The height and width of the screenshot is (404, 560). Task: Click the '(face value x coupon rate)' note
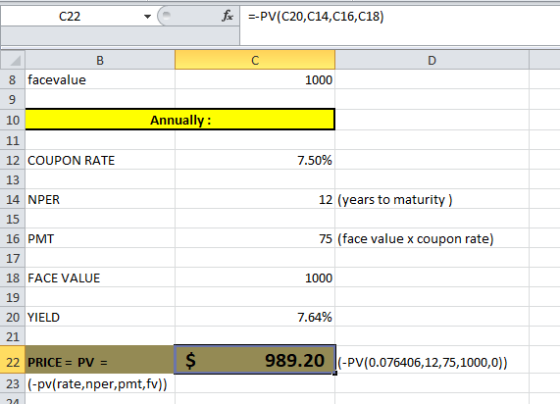[x=415, y=239]
